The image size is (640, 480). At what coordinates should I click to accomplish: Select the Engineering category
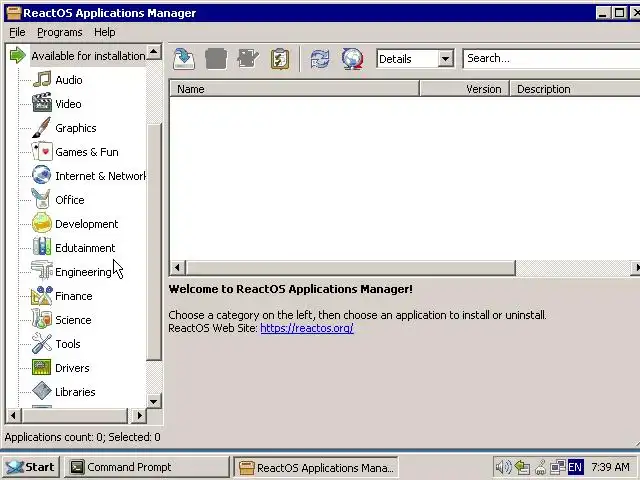(83, 272)
